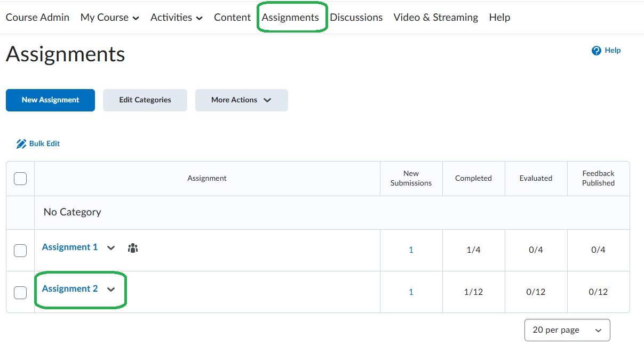Toggle the select-all checkbox in table header

[x=20, y=179]
